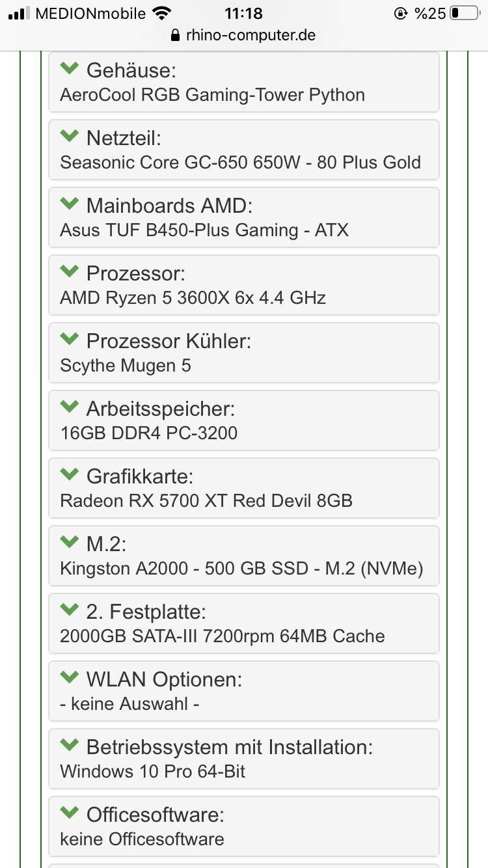
Task: Tap the clock showing 11:18 in status bar
Action: click(x=243, y=13)
